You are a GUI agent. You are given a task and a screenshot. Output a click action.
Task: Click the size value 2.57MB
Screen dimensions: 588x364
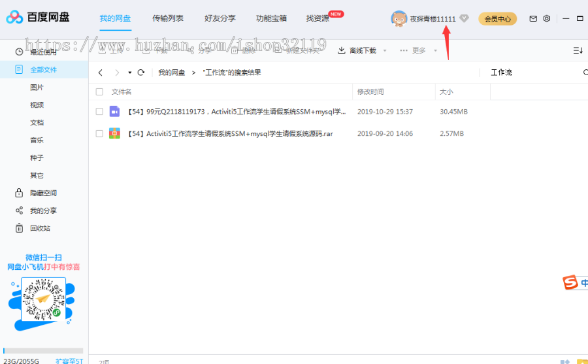[x=451, y=133]
